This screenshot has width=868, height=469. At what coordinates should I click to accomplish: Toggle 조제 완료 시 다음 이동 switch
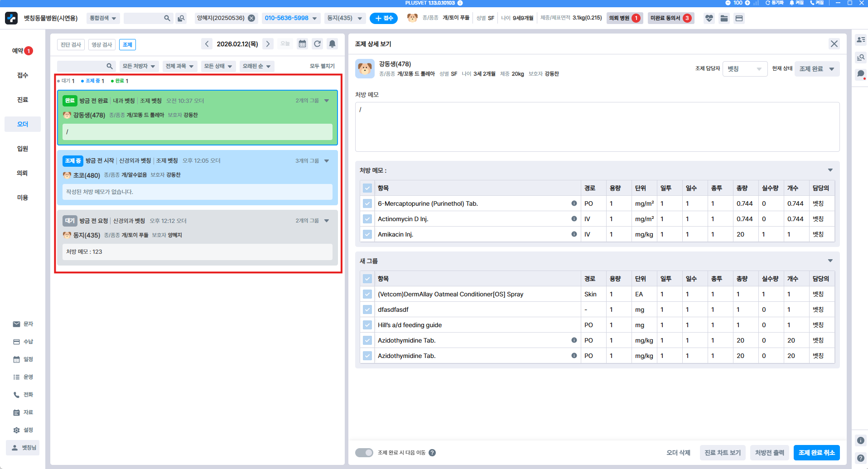click(x=364, y=453)
